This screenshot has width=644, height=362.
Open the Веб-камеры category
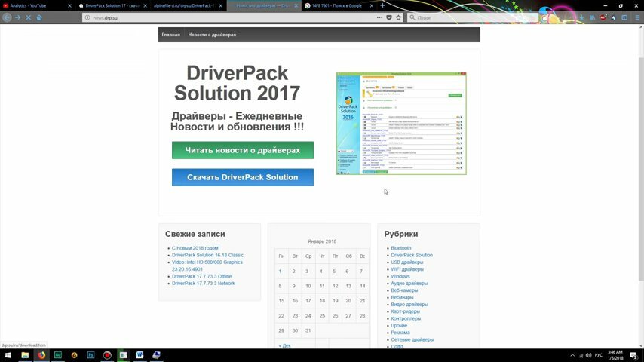(x=404, y=290)
